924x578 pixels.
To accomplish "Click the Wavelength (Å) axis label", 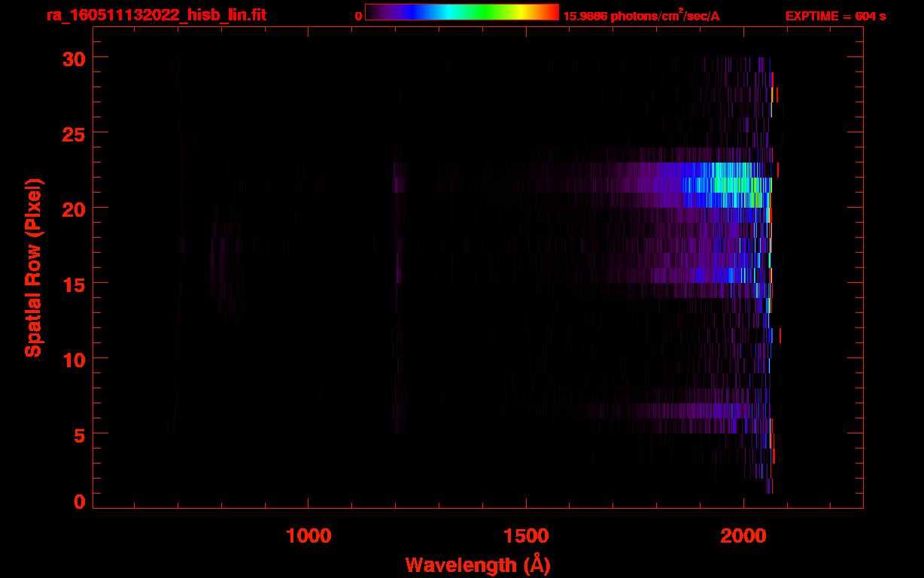I will 478,564.
